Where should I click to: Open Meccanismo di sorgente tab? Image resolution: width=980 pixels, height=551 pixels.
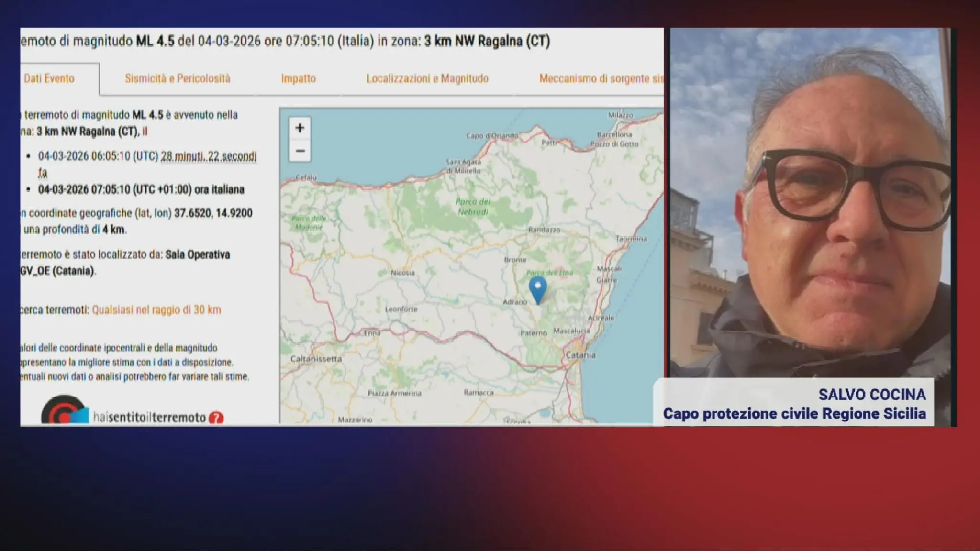tap(601, 78)
